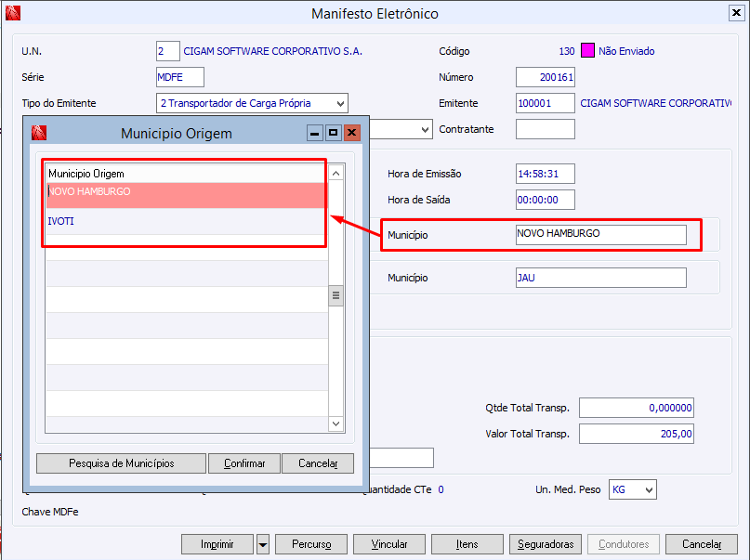This screenshot has width=750, height=560.
Task: Open the Tipo do Emitente dropdown
Action: pos(340,103)
